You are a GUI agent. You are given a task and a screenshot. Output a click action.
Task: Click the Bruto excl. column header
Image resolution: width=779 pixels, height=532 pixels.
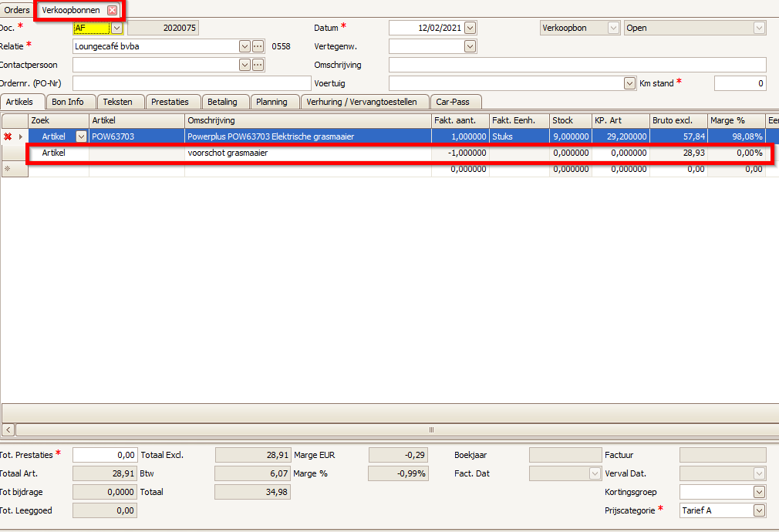679,120
